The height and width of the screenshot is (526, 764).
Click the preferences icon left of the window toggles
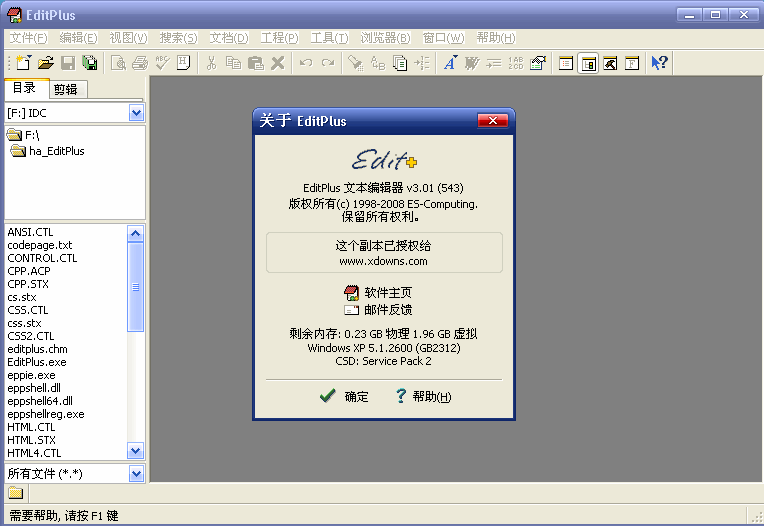(x=538, y=63)
